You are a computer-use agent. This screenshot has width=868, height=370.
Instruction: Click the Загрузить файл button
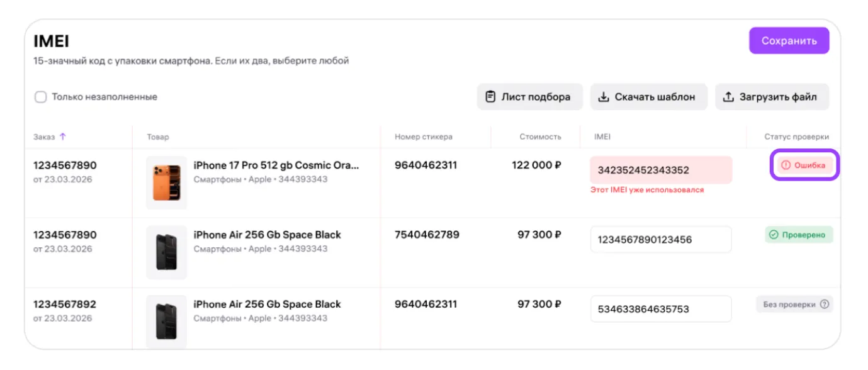click(772, 97)
